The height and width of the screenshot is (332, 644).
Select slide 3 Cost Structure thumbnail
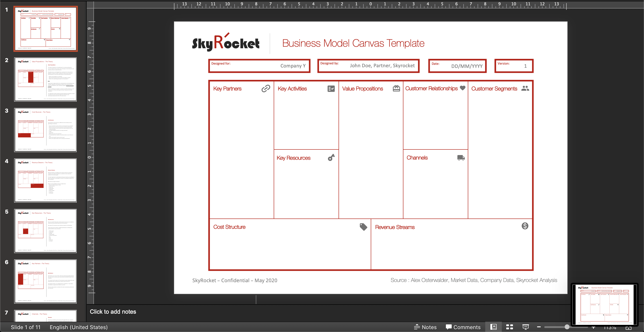point(45,130)
